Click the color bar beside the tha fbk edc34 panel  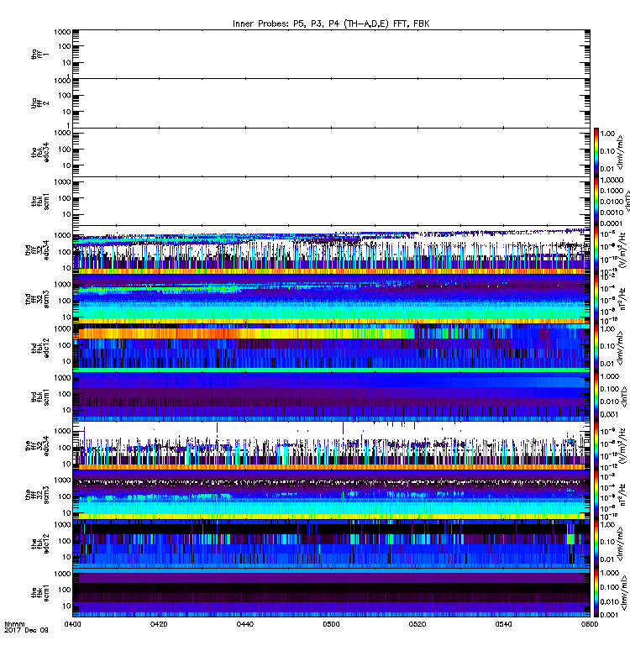[x=596, y=152]
